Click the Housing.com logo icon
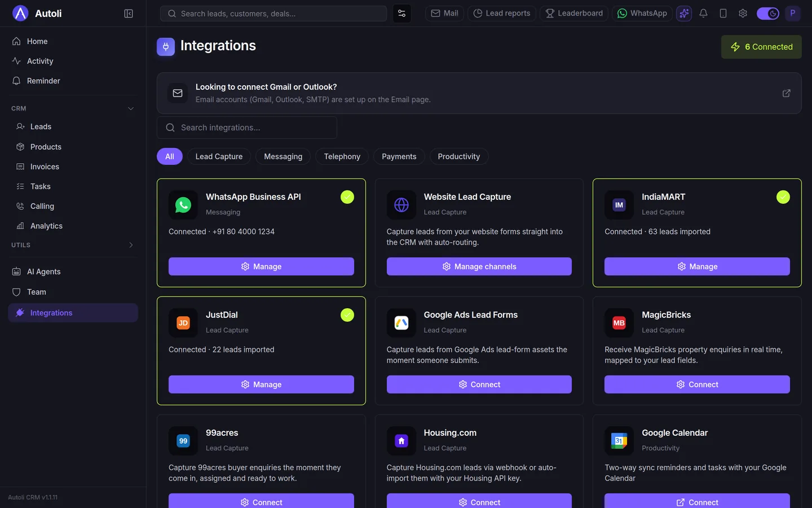 (401, 441)
